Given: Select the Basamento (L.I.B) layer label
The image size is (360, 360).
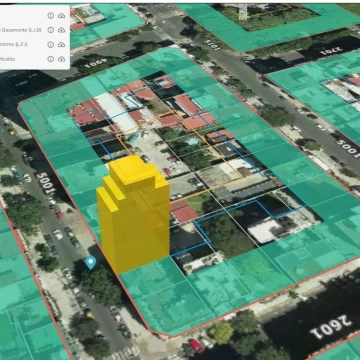Looking at the screenshot, I should 21,30.
